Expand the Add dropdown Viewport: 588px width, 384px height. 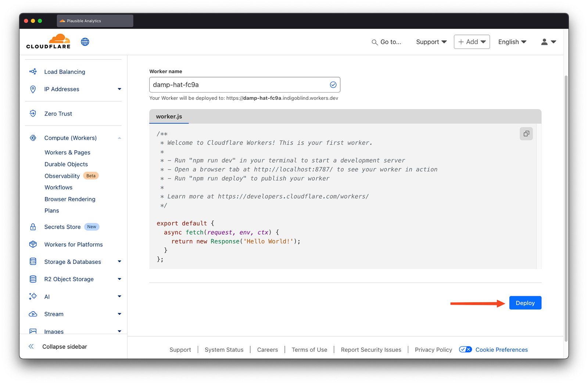pos(472,41)
